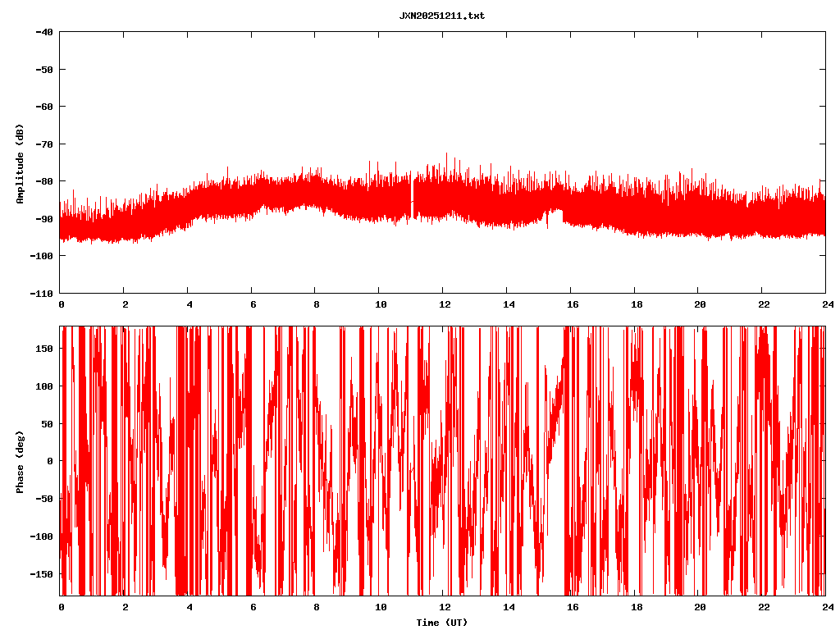840x630 pixels.
Task: Select the Phase (deg) axis label
Action: coord(20,461)
